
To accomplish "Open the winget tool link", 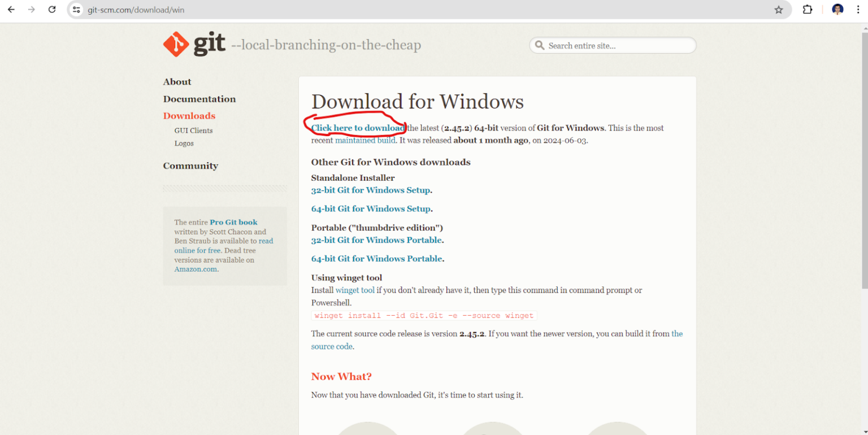I will (355, 290).
